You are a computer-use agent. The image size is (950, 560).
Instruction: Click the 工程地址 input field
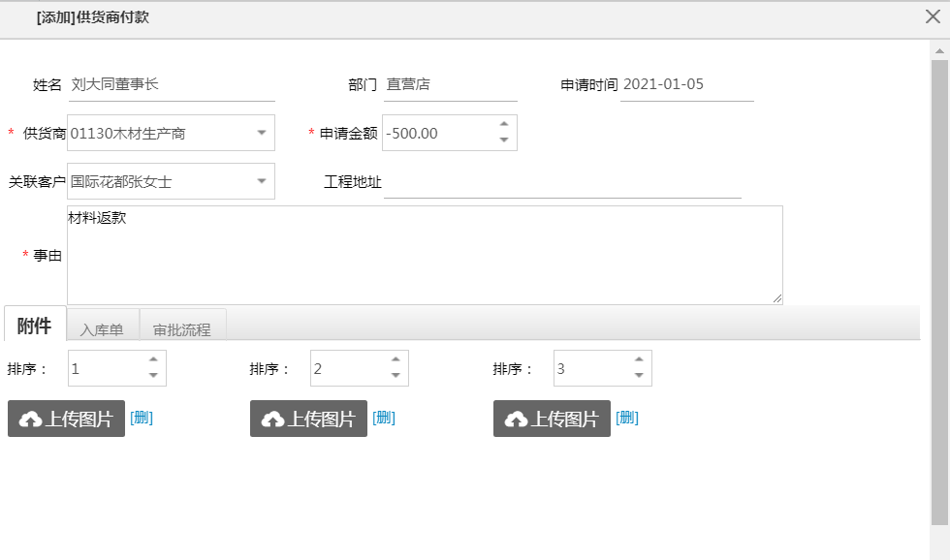(x=562, y=182)
